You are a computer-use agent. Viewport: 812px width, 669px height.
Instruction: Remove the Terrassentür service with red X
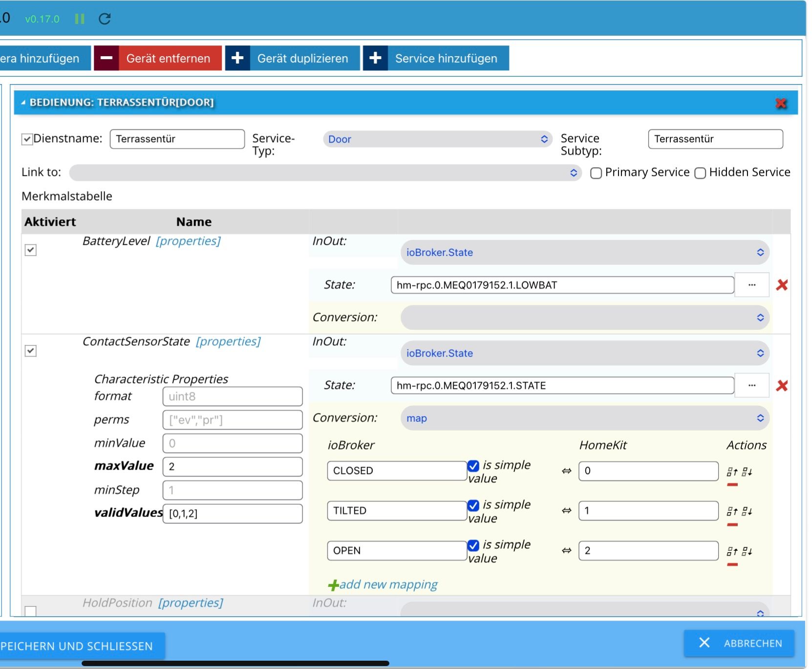click(781, 103)
